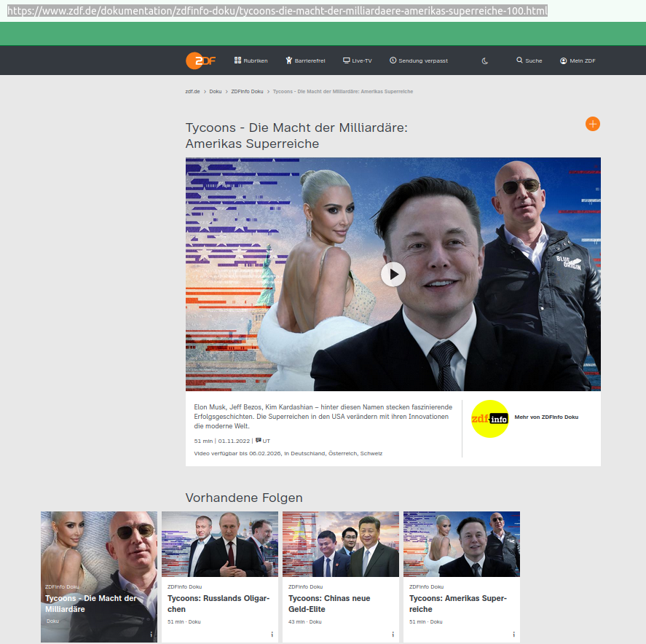
Task: Open Tycoons: Amerikas Superreiche episode thumbnail
Action: (x=462, y=544)
